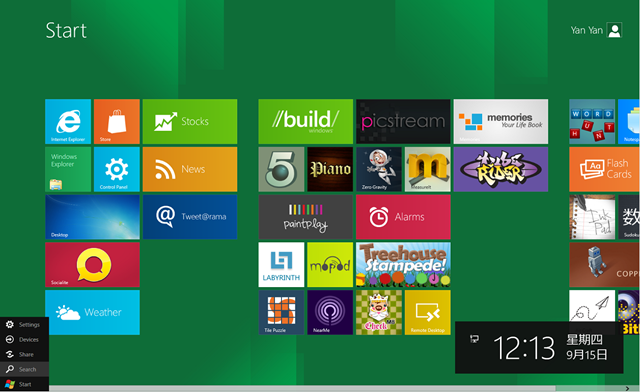Launch the Zero Gravity game tile
The height and width of the screenshot is (392, 640).
coord(379,169)
